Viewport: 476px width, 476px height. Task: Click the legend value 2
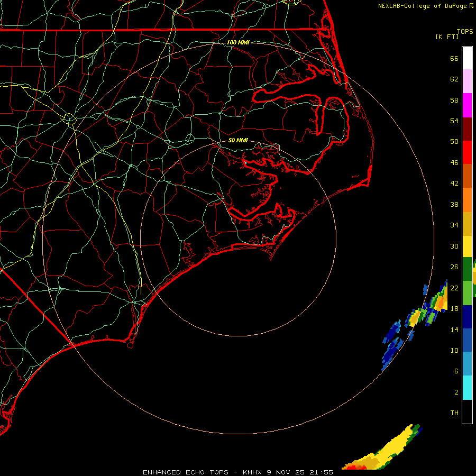tap(456, 392)
